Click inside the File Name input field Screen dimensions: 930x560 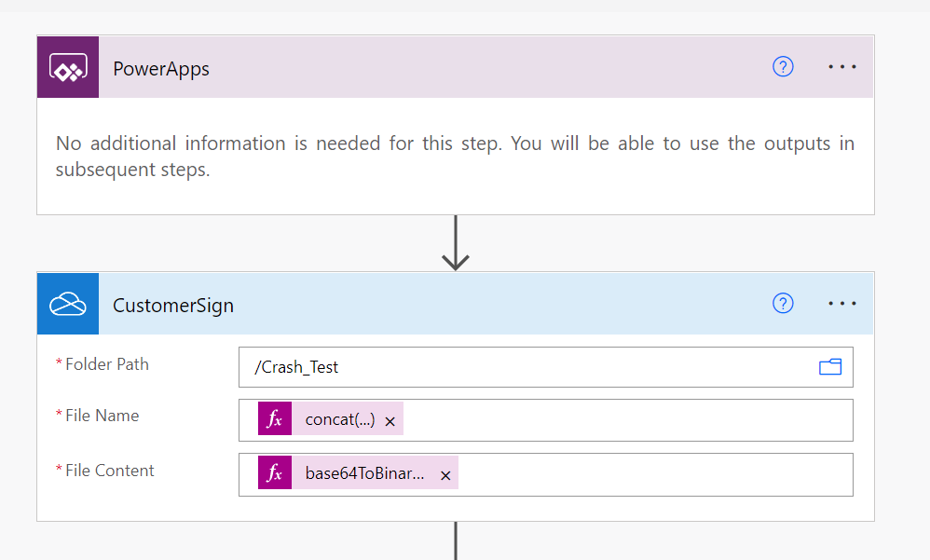pyautogui.click(x=546, y=420)
